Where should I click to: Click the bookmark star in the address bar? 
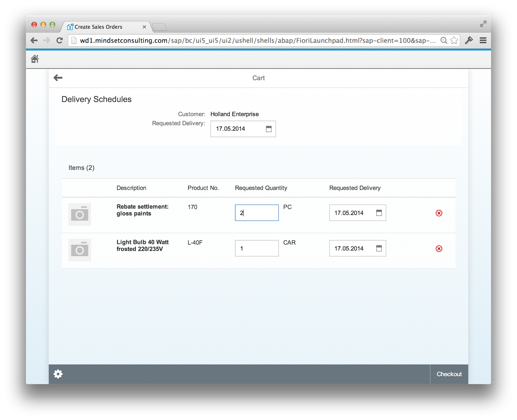click(454, 40)
